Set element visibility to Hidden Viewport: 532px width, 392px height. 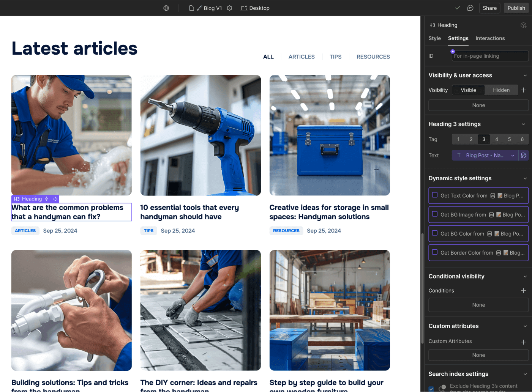click(501, 90)
